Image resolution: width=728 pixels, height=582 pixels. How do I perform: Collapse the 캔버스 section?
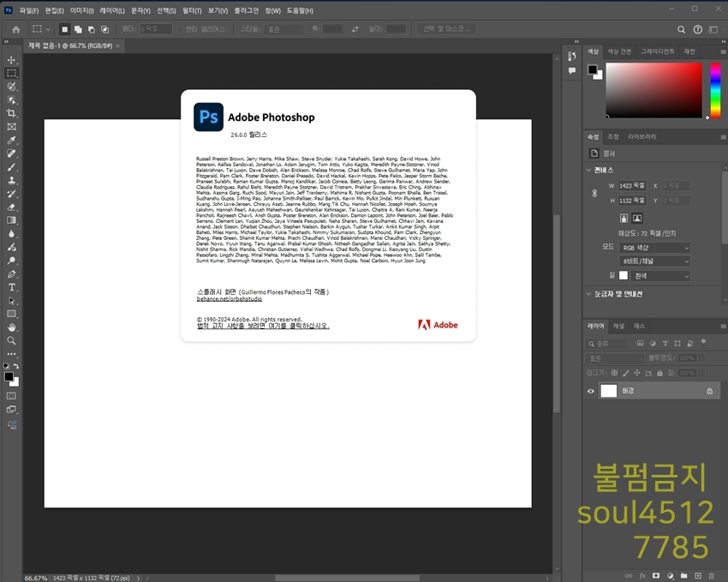coord(589,170)
